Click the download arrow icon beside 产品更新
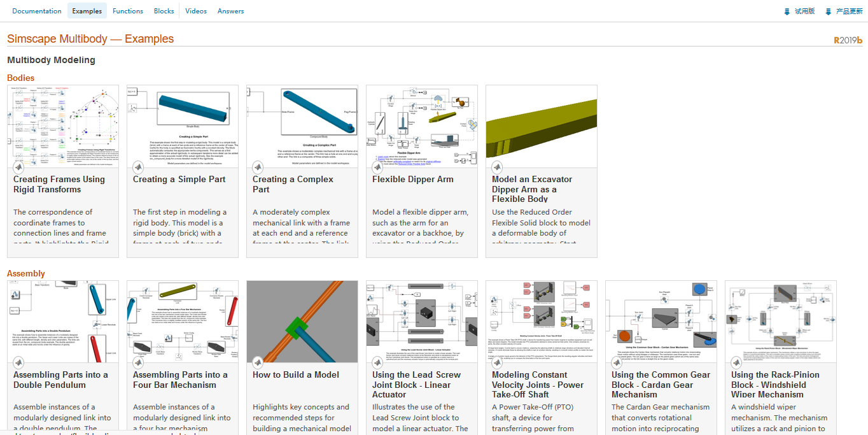 [829, 11]
